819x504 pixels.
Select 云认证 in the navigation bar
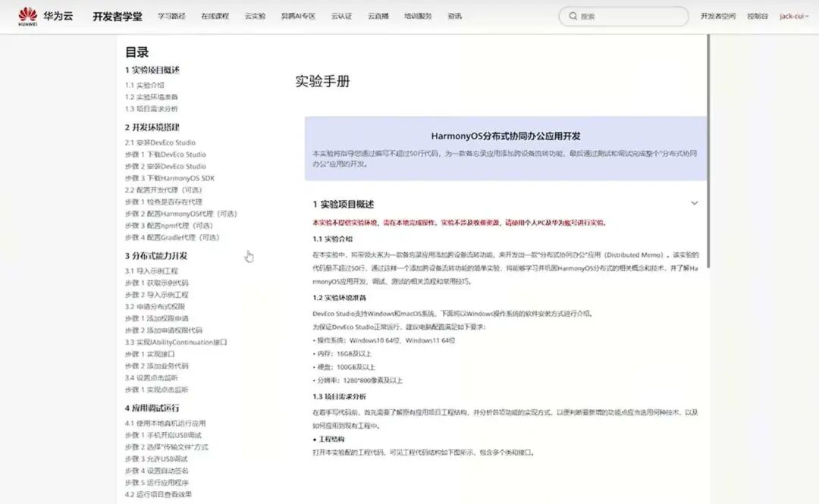coord(341,16)
